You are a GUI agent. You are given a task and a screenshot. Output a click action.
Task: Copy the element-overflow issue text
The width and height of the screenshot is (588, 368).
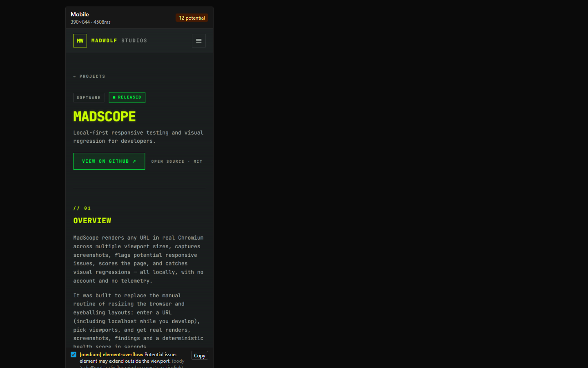[x=200, y=356]
